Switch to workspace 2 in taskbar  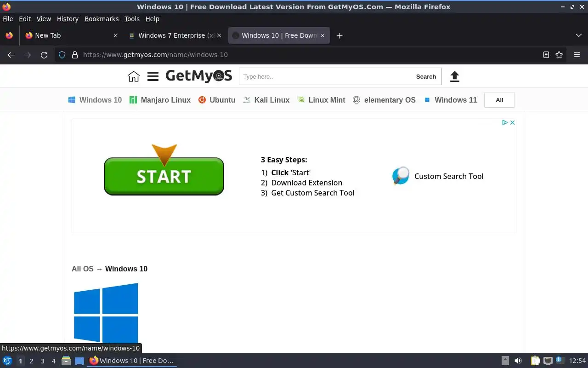click(x=31, y=361)
